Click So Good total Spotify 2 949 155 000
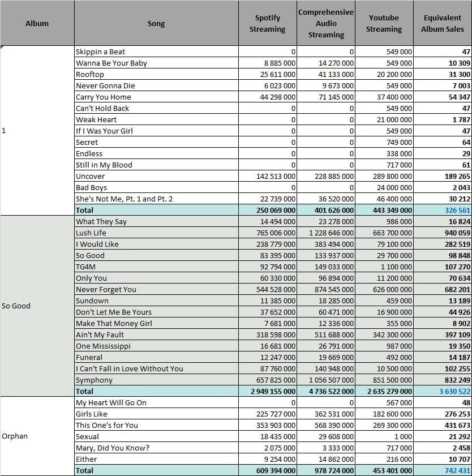Viewport: 472px width, 476px height. click(268, 391)
